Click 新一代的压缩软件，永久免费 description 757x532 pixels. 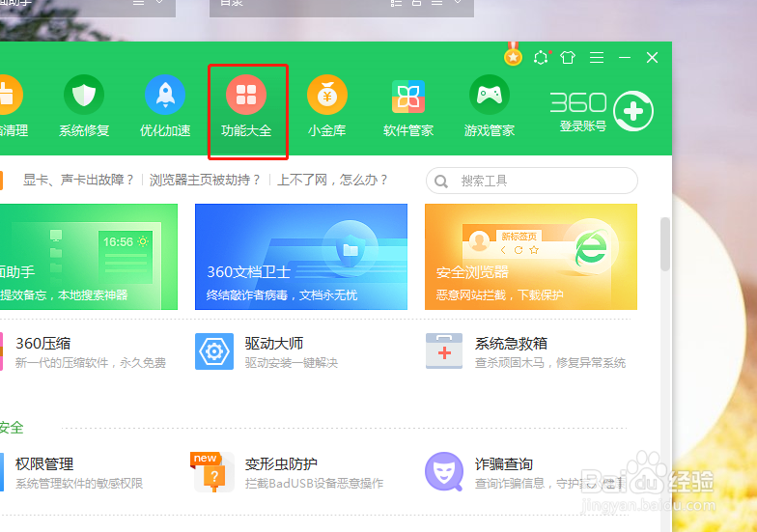91,363
